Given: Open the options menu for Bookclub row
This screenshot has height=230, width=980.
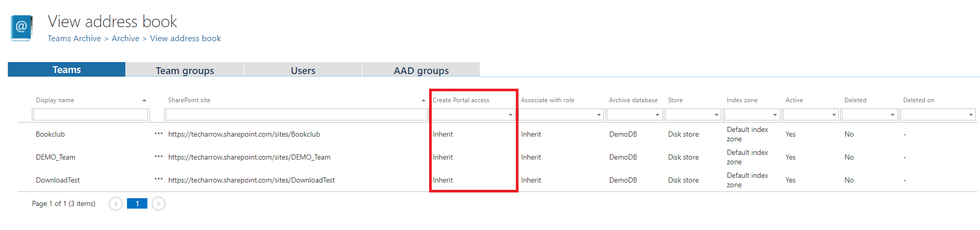Looking at the screenshot, I should tap(158, 134).
